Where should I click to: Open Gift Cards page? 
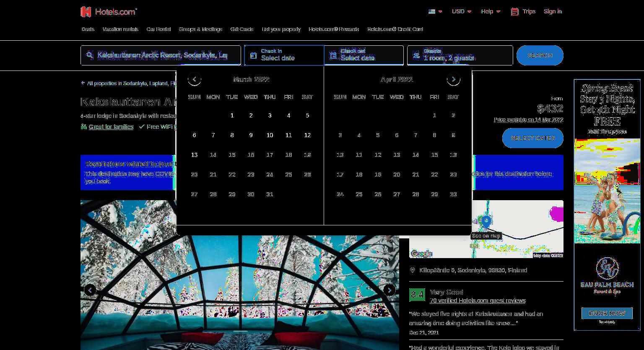tap(241, 29)
